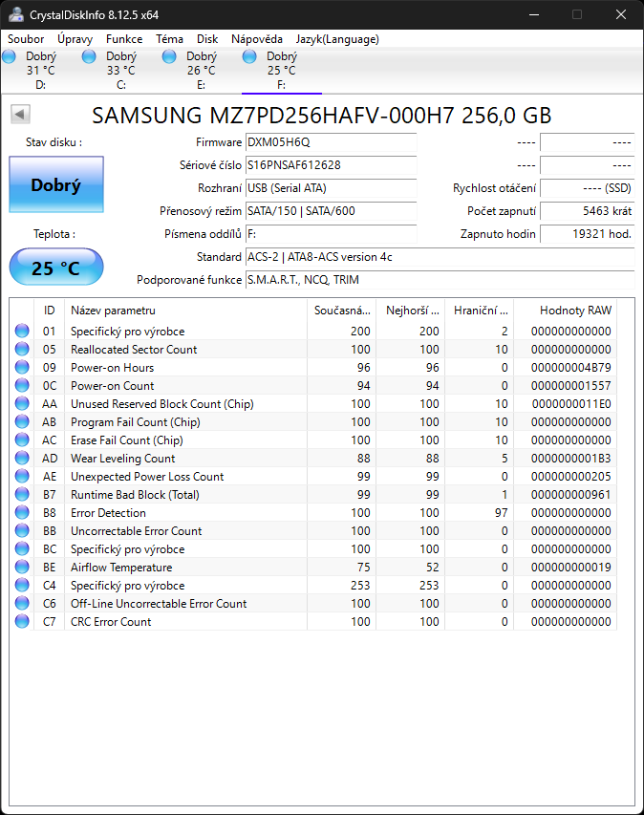
Task: Click status orb for Power-on Count row
Action: click(22, 385)
